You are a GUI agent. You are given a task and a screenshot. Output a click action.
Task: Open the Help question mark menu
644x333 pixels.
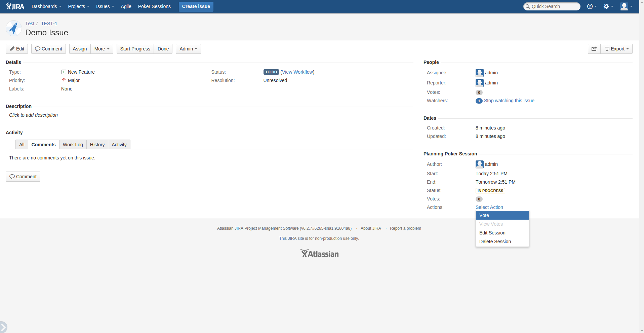pyautogui.click(x=592, y=6)
